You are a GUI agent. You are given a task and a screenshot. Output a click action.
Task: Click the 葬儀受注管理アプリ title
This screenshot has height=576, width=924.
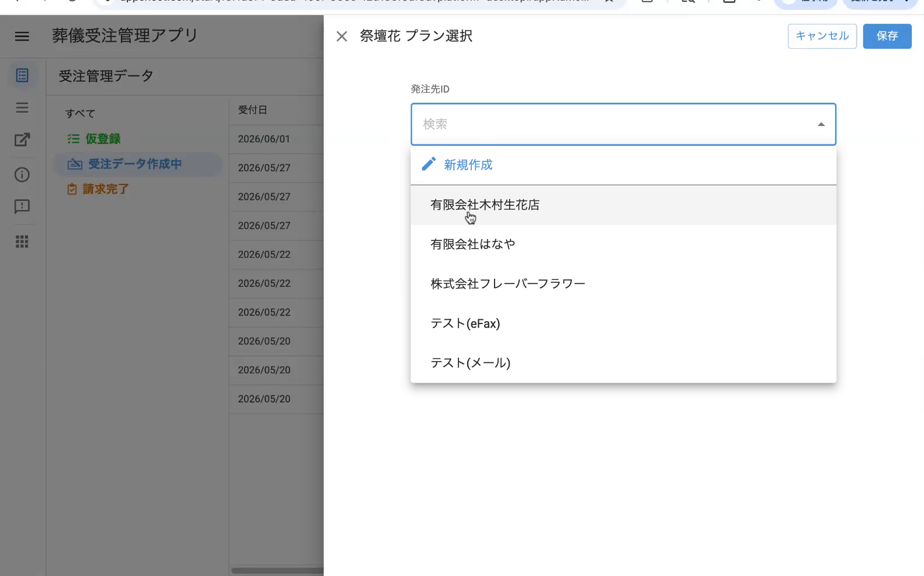coord(125,35)
